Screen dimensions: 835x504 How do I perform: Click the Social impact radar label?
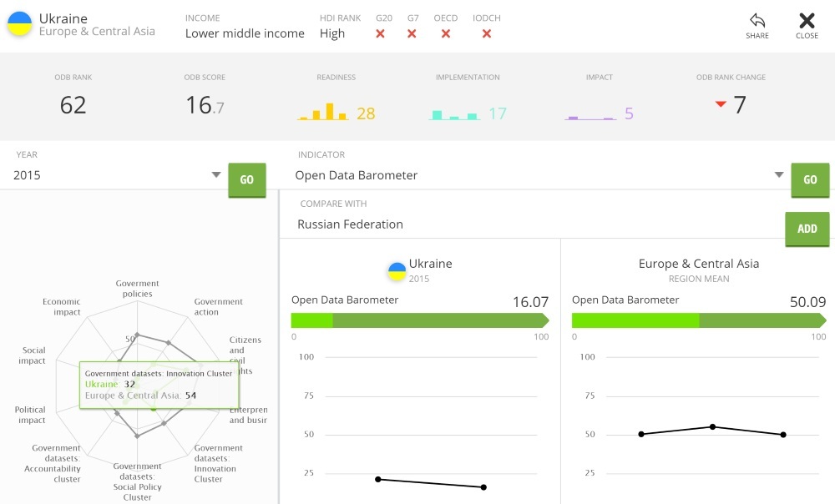(33, 355)
